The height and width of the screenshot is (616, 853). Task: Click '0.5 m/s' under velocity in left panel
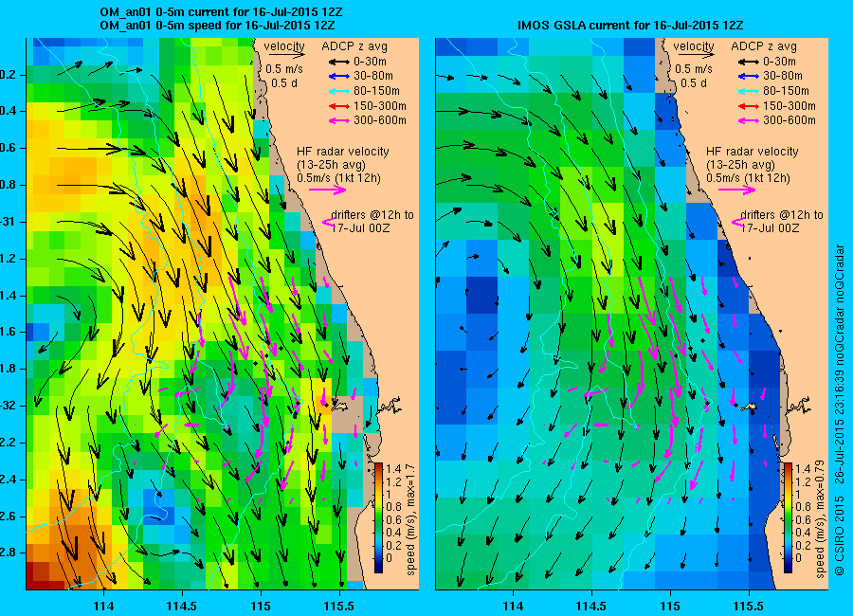284,69
